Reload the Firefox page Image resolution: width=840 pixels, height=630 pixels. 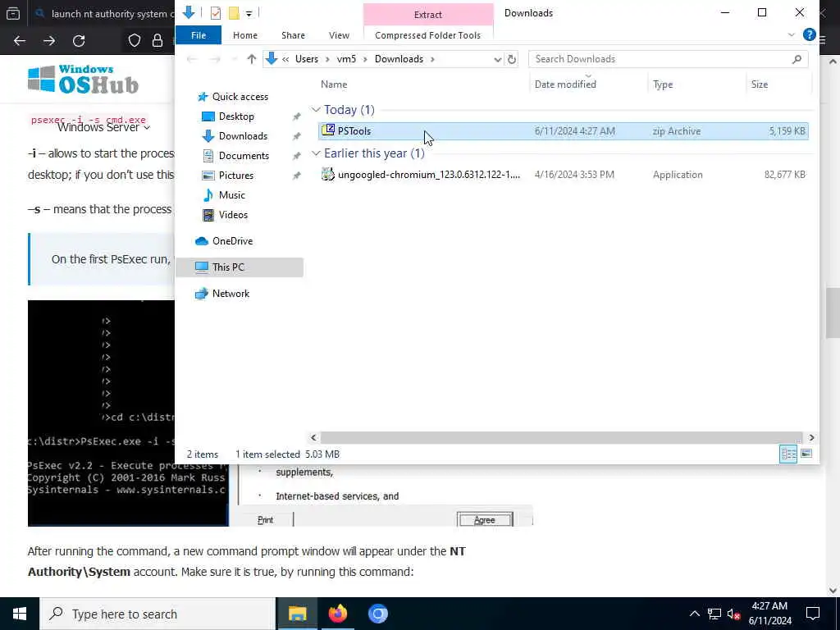coord(79,41)
